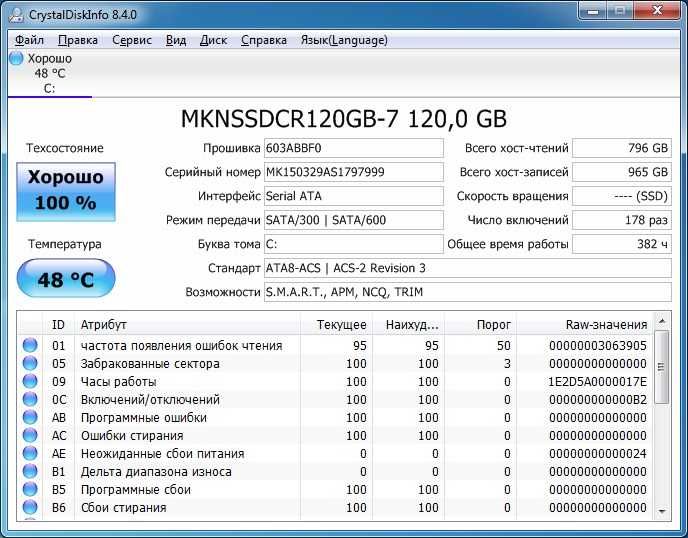Image resolution: width=688 pixels, height=538 pixels.
Task: Click the status circle for attribute AB
Action: pyautogui.click(x=30, y=417)
